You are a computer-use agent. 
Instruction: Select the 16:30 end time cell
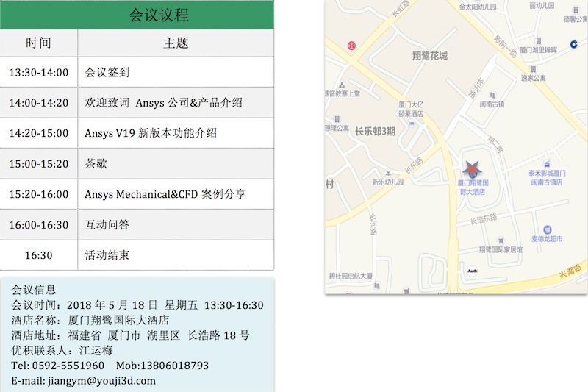pos(39,255)
